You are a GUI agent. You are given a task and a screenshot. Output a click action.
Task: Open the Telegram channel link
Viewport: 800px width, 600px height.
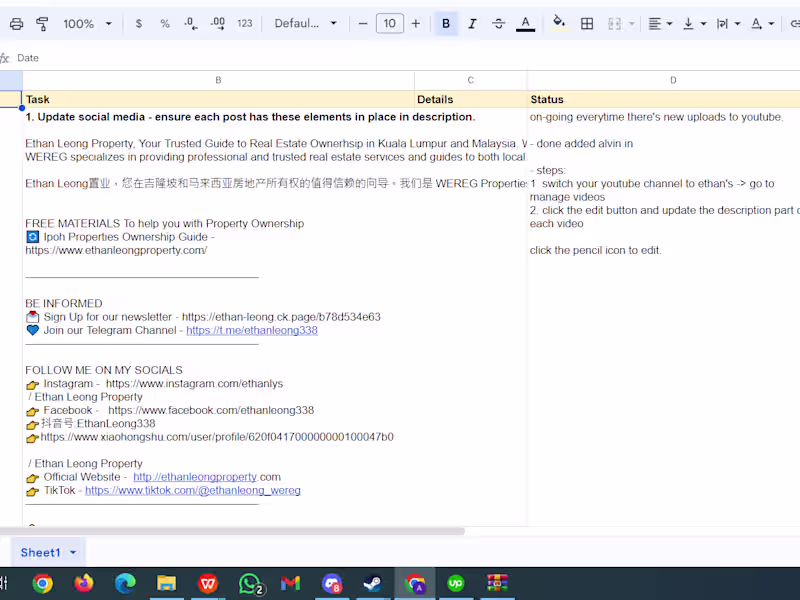(x=251, y=329)
